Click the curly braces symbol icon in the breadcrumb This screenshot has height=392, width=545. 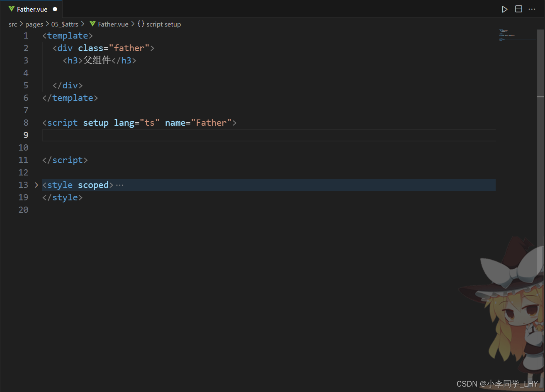click(x=141, y=24)
